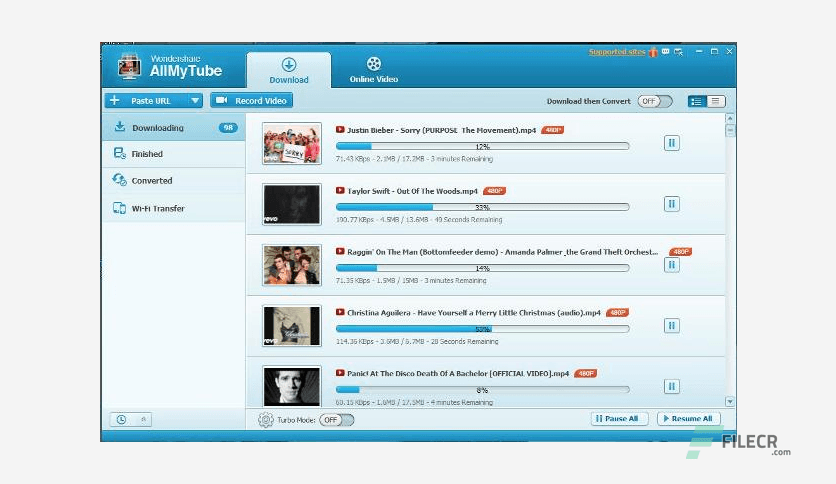This screenshot has width=836, height=484.
Task: Click the Taylor Swift video thumbnail
Action: [x=292, y=204]
